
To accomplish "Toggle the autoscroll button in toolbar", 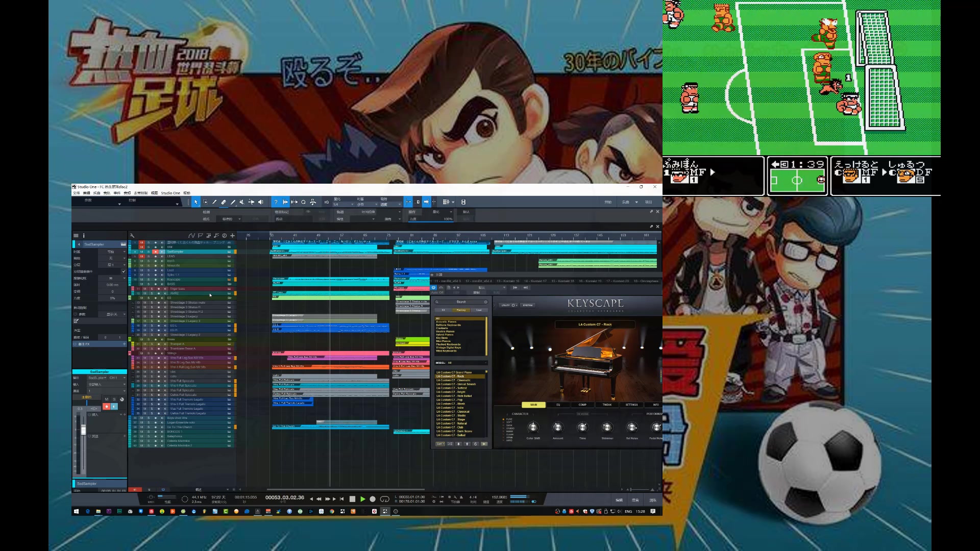I will [426, 202].
